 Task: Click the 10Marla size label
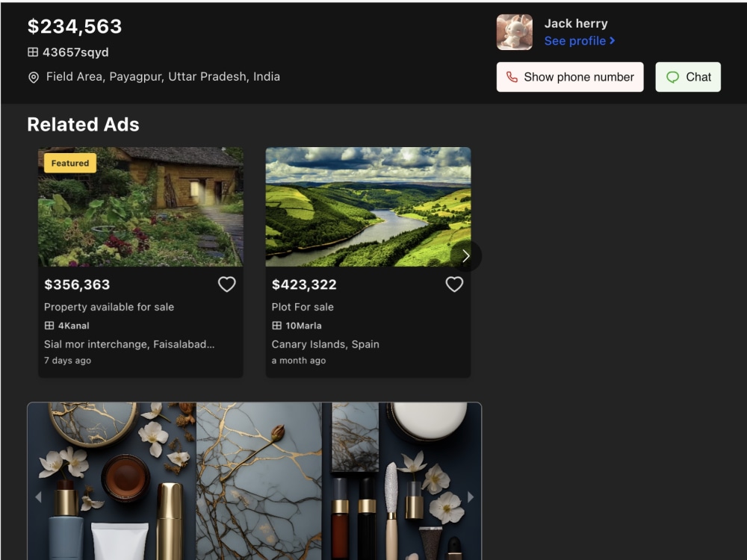coord(303,326)
